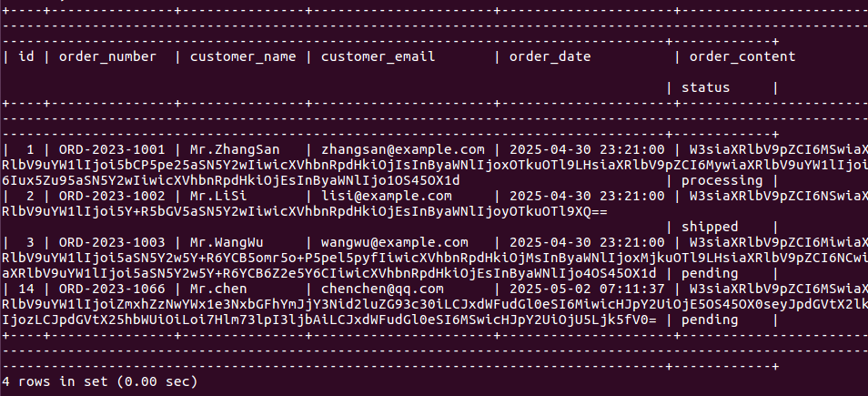Click the customer_email column header

coord(378,56)
